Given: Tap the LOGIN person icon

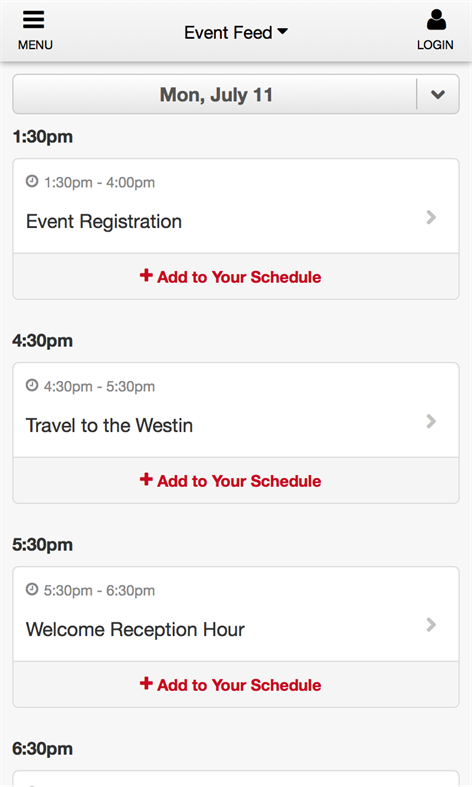Looking at the screenshot, I should pos(436,20).
